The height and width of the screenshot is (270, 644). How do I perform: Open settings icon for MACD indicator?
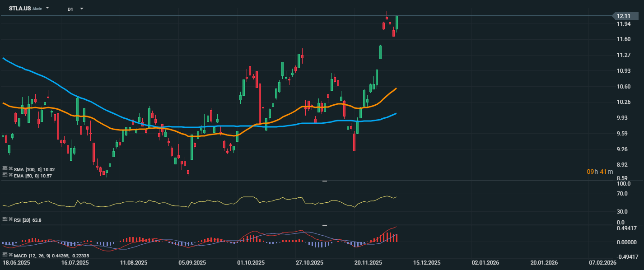pyautogui.click(x=5, y=256)
